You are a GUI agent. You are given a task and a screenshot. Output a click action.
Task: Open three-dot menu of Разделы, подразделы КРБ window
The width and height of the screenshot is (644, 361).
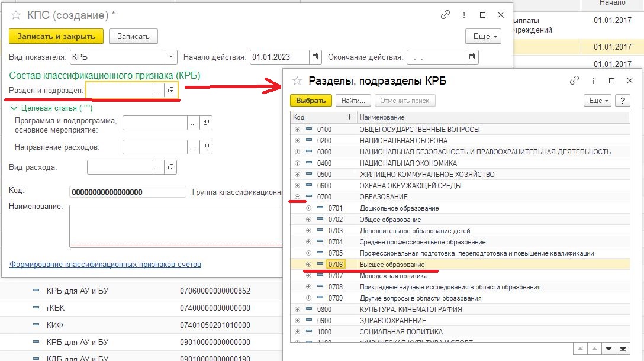click(593, 80)
